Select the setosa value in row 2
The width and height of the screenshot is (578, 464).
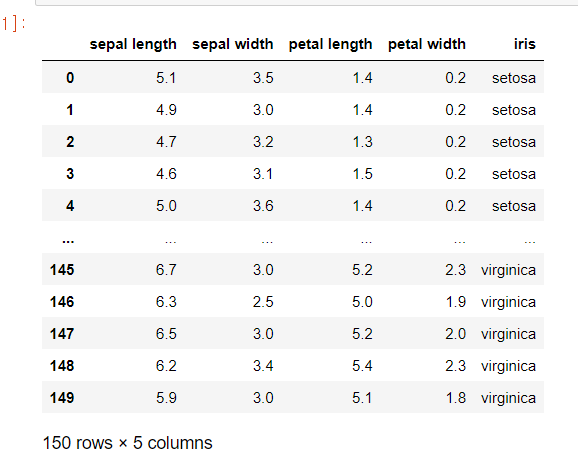pyautogui.click(x=514, y=142)
